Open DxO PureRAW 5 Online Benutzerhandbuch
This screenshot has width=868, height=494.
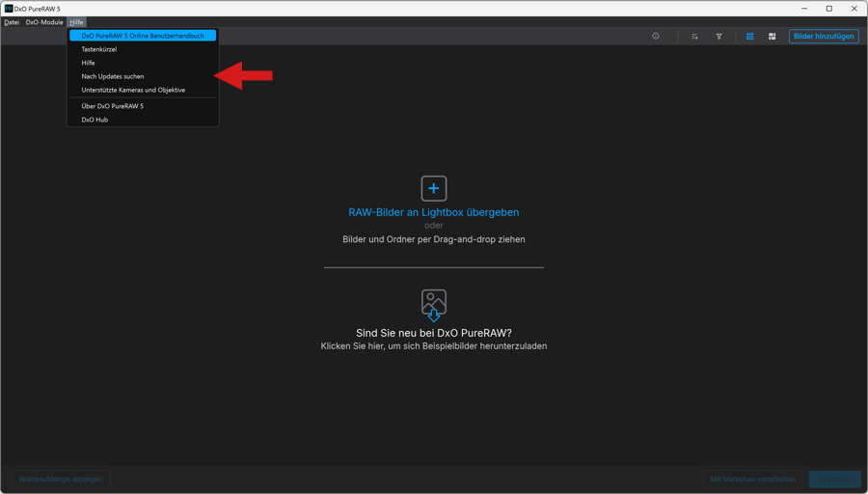coord(143,36)
